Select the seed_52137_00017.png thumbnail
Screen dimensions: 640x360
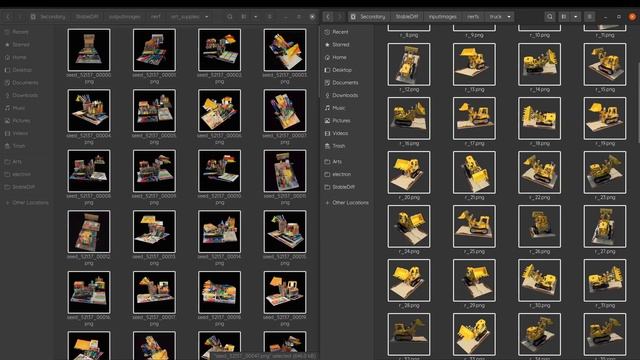tap(154, 292)
